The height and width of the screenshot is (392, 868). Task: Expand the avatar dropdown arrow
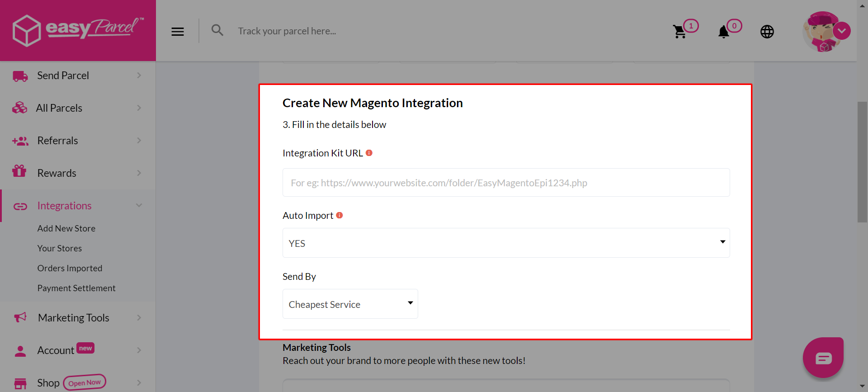click(x=842, y=31)
